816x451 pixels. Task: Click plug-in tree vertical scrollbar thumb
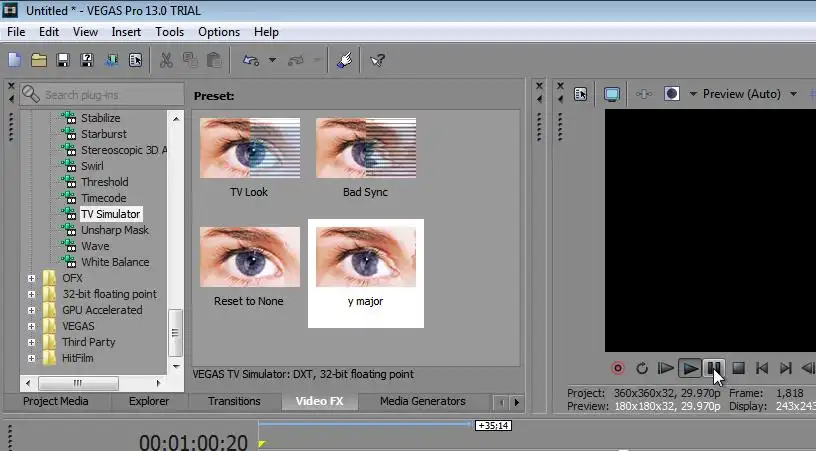[x=175, y=333]
